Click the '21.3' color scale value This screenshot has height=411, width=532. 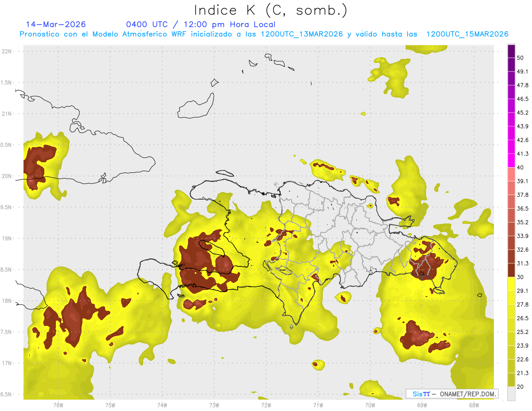coord(523,373)
